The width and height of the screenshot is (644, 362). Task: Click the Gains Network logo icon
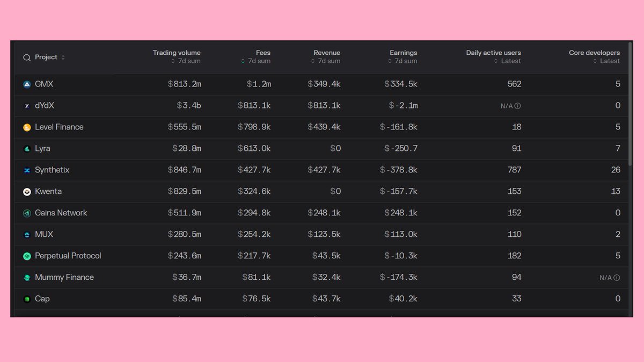coord(27,213)
